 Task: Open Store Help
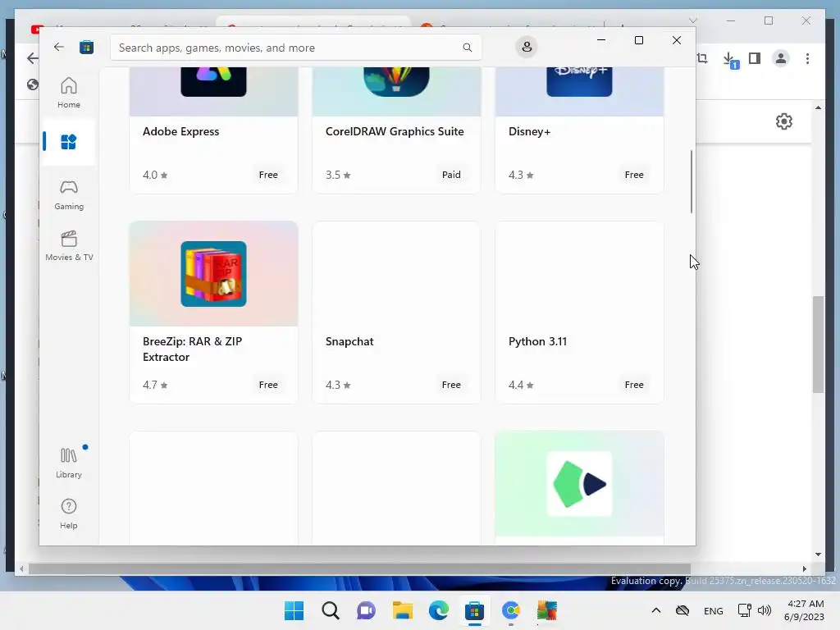coord(69,514)
